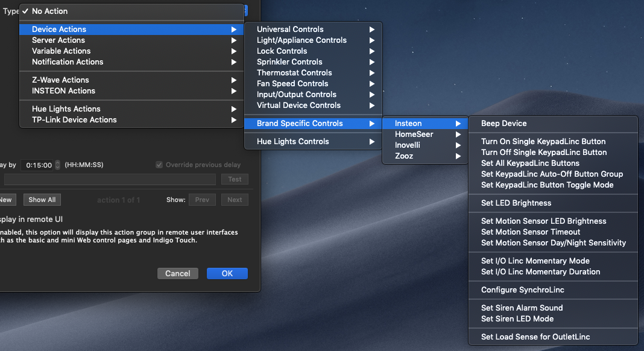Select Set KeypadLinc Auto-Off Button Group
This screenshot has width=644, height=351.
[553, 174]
